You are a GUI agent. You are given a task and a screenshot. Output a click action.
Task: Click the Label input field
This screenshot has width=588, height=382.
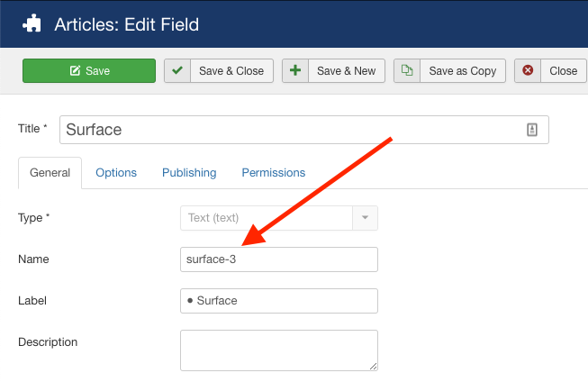pos(278,301)
